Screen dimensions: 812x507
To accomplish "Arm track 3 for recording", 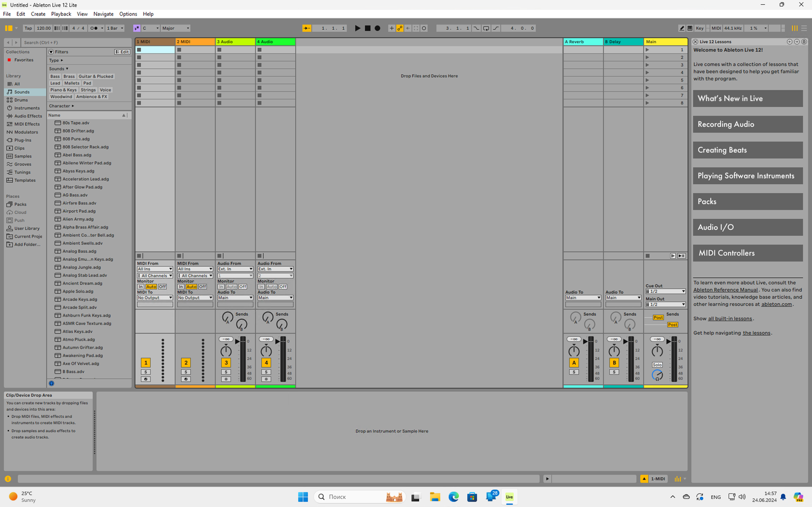I will (226, 379).
